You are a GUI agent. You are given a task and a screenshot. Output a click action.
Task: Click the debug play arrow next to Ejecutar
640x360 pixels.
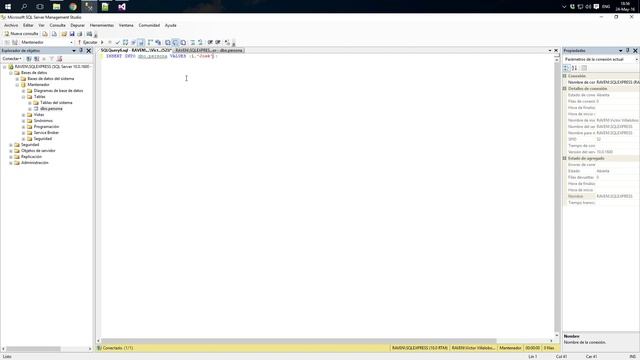(102, 42)
